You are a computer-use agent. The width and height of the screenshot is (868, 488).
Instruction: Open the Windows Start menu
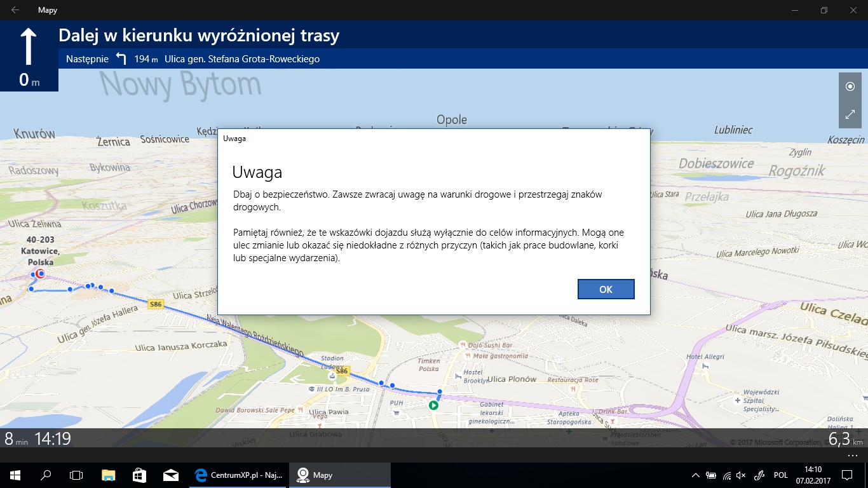pyautogui.click(x=15, y=475)
